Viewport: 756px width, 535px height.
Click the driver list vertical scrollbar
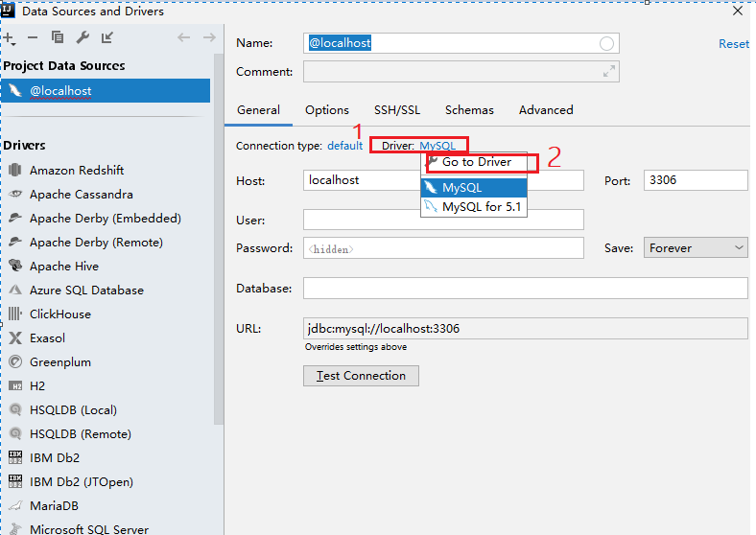[x=219, y=239]
